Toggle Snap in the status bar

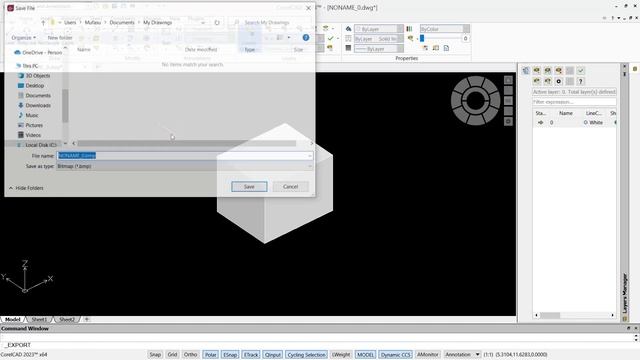pos(155,355)
